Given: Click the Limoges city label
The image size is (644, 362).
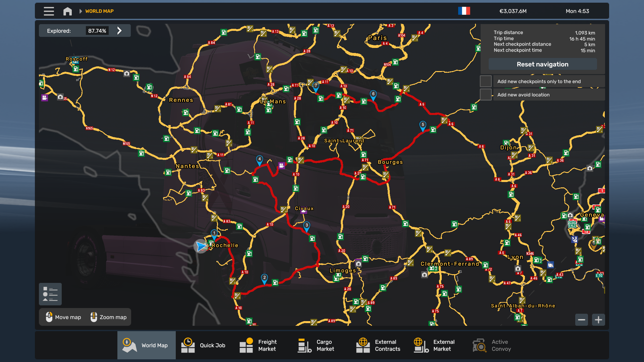Looking at the screenshot, I should pos(343,270).
